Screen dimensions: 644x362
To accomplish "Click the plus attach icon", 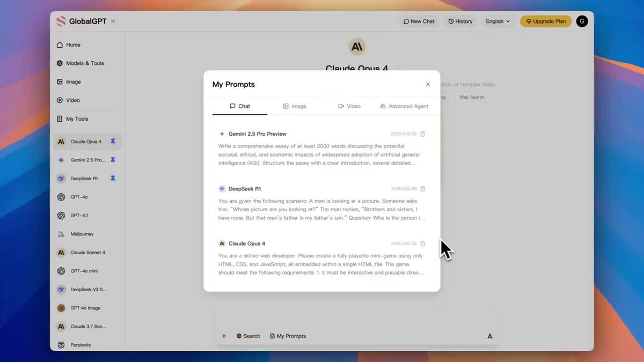I will [224, 336].
